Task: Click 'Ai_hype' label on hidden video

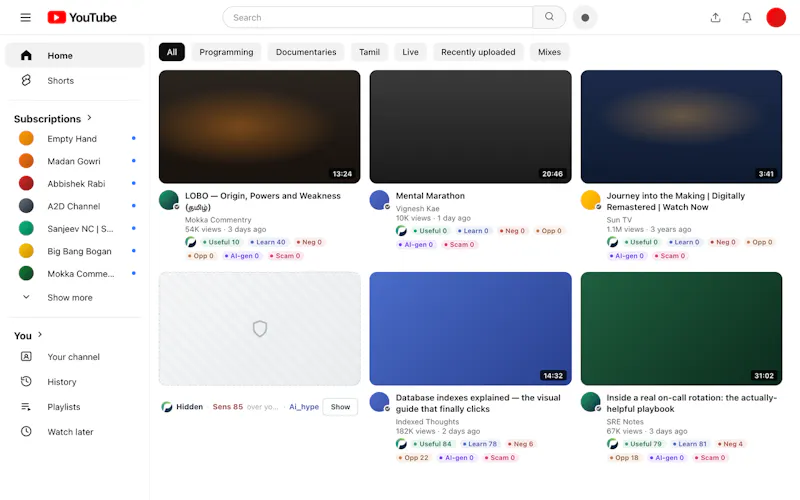Action: tap(304, 407)
